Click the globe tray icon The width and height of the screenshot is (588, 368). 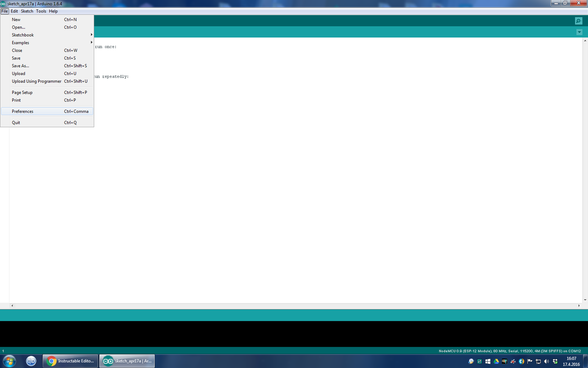(x=471, y=361)
